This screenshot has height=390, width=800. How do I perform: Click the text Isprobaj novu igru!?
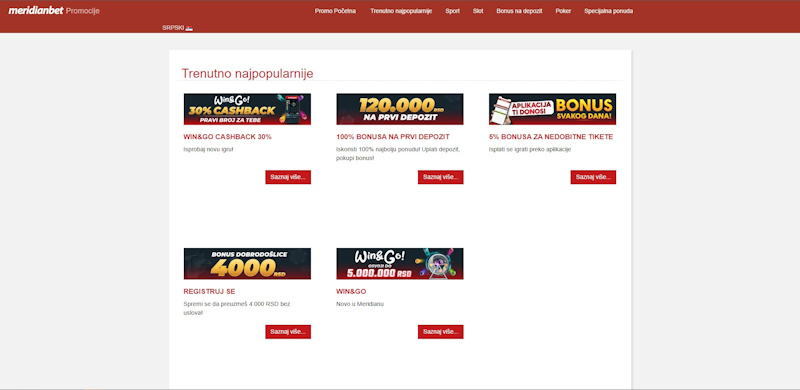(x=208, y=150)
